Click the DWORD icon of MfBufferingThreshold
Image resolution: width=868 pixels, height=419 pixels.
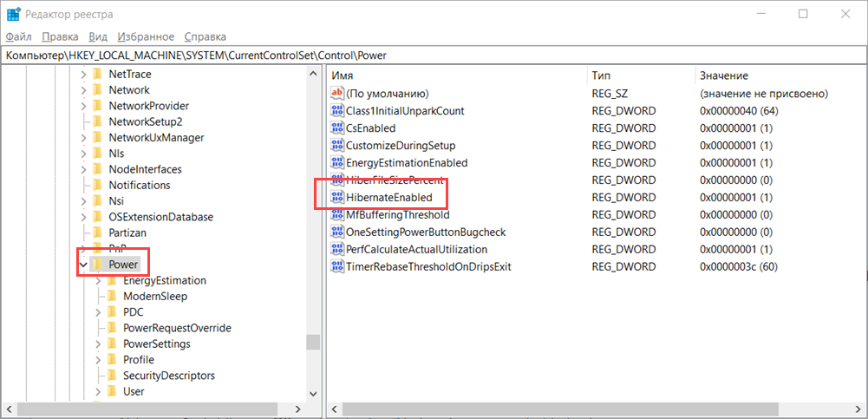click(337, 214)
